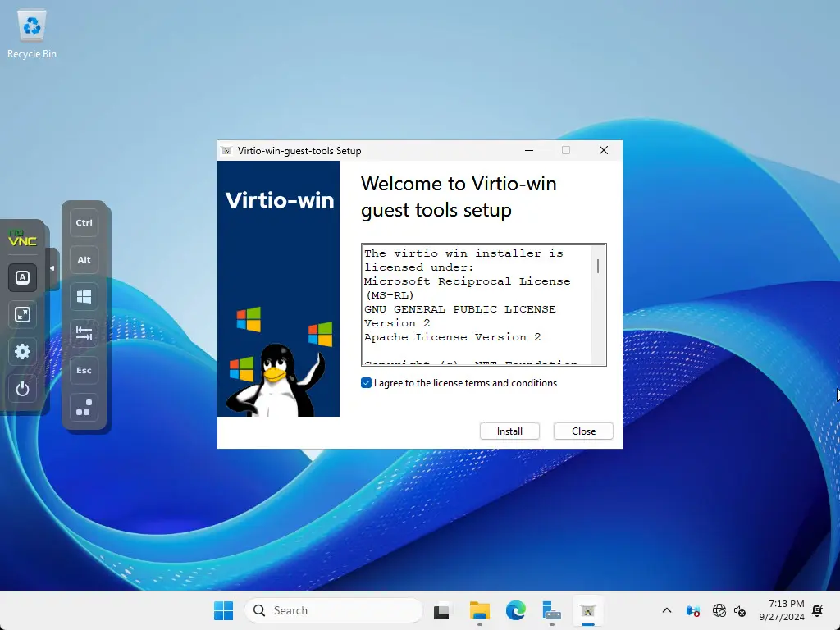Open noVNC settings gear
The height and width of the screenshot is (630, 840).
(23, 351)
